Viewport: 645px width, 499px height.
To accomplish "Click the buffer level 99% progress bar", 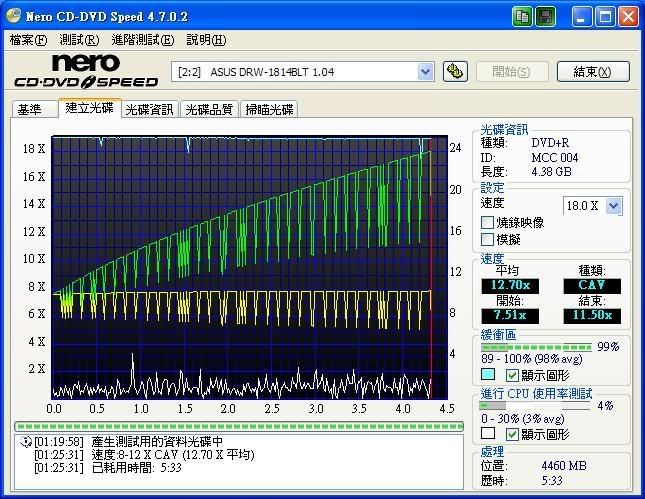I will click(x=536, y=348).
